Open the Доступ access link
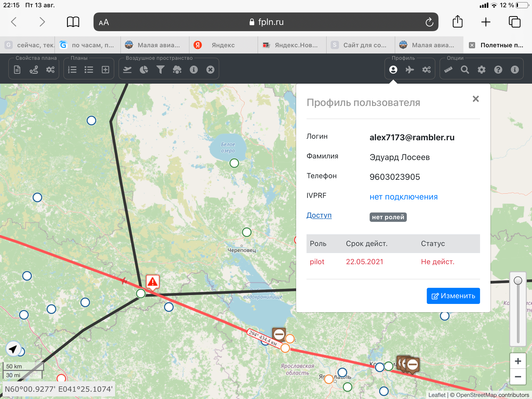This screenshot has width=532, height=399. (319, 215)
